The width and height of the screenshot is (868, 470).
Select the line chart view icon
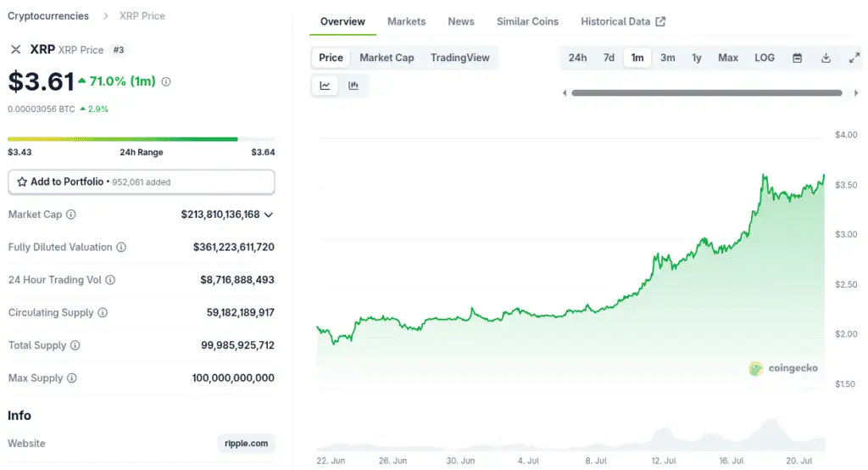(x=325, y=86)
